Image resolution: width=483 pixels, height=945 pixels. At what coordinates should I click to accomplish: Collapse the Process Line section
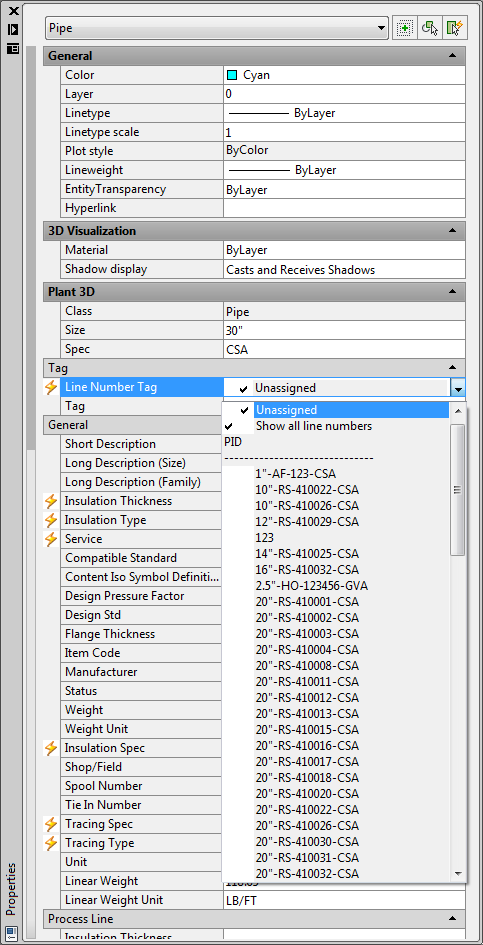pyautogui.click(x=452, y=919)
